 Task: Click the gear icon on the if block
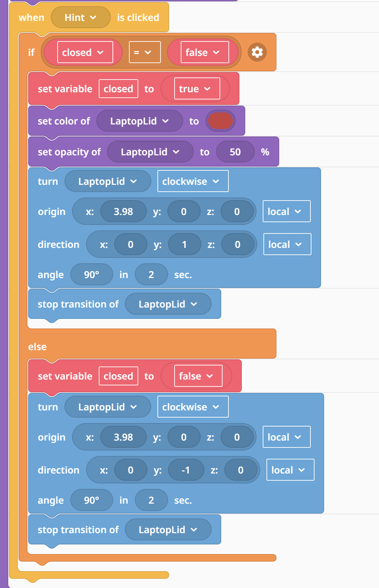click(x=257, y=52)
